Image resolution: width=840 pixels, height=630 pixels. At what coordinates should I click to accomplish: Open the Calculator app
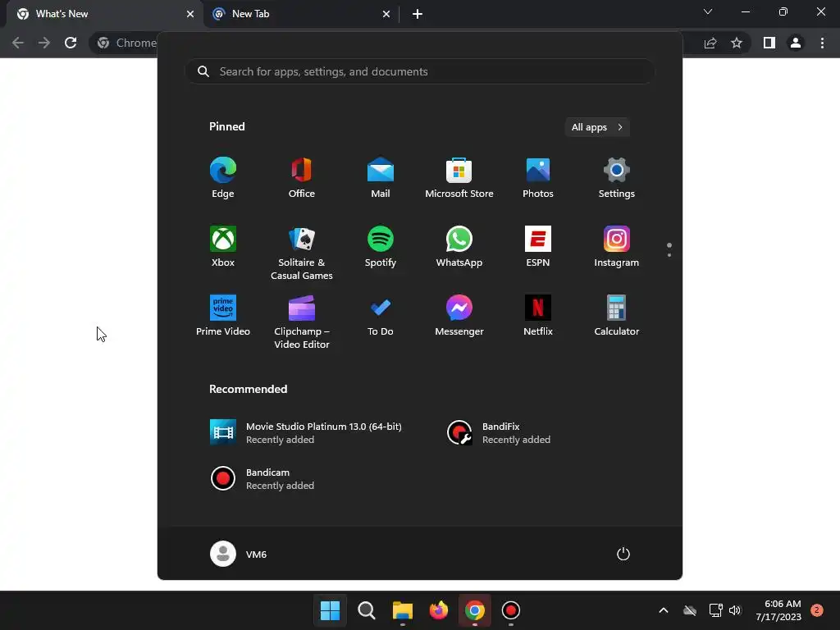[617, 316]
